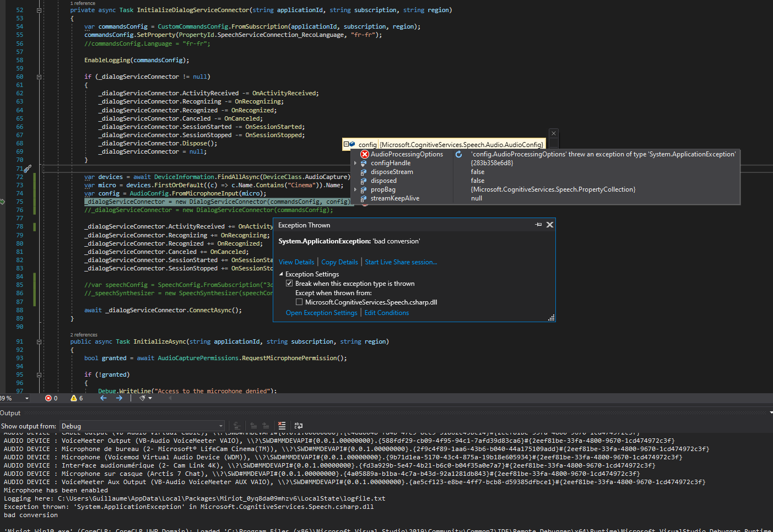Toggle Word Wrap in the Output toolbar

point(298,425)
